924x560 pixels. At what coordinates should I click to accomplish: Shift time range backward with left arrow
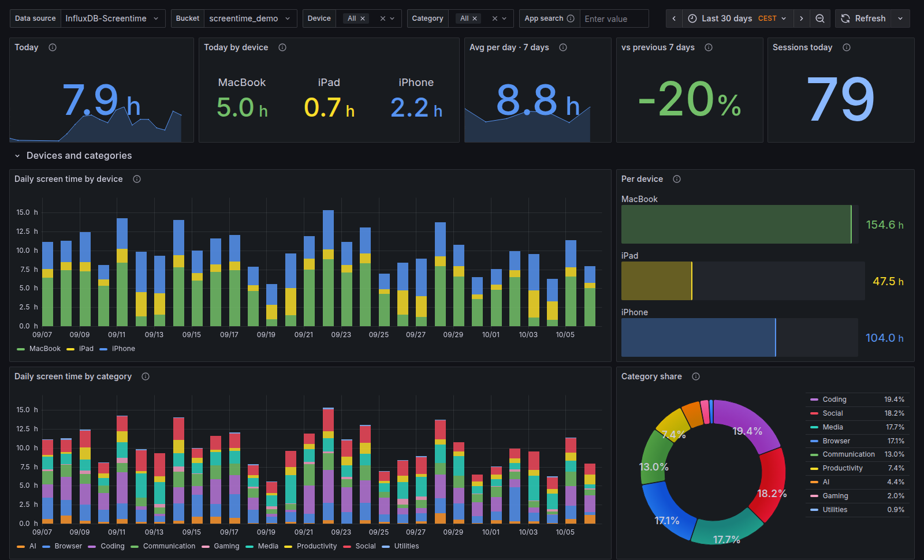coord(674,18)
